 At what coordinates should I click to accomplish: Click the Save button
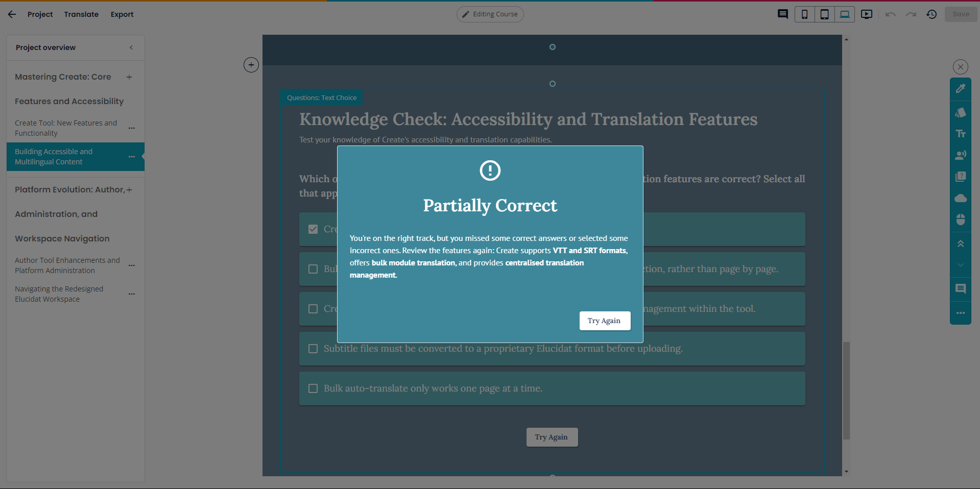[x=961, y=14]
